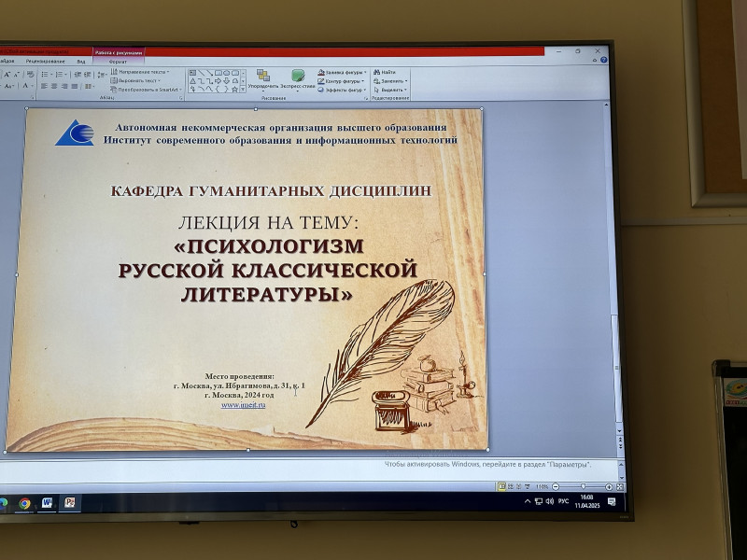The width and height of the screenshot is (747, 560).
Task: Start the slide show from status bar
Action: tap(528, 486)
